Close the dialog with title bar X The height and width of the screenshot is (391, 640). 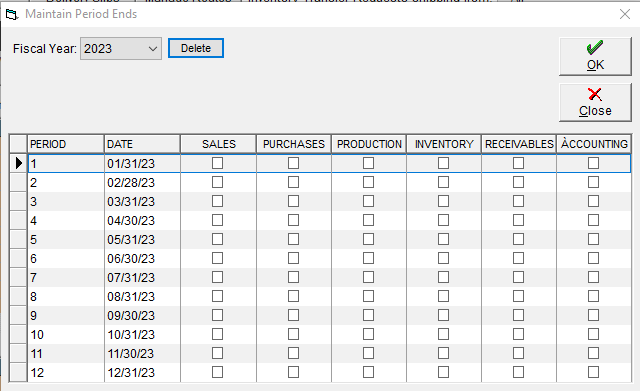(624, 14)
